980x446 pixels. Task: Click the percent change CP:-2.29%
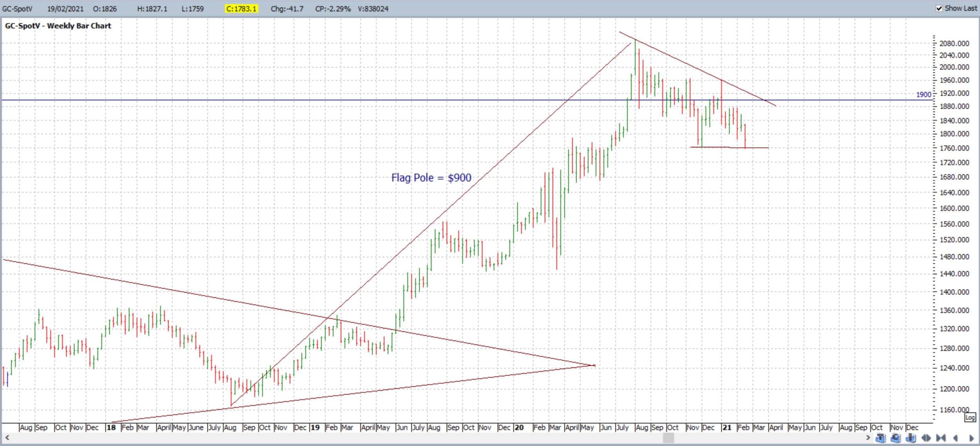pyautogui.click(x=333, y=9)
